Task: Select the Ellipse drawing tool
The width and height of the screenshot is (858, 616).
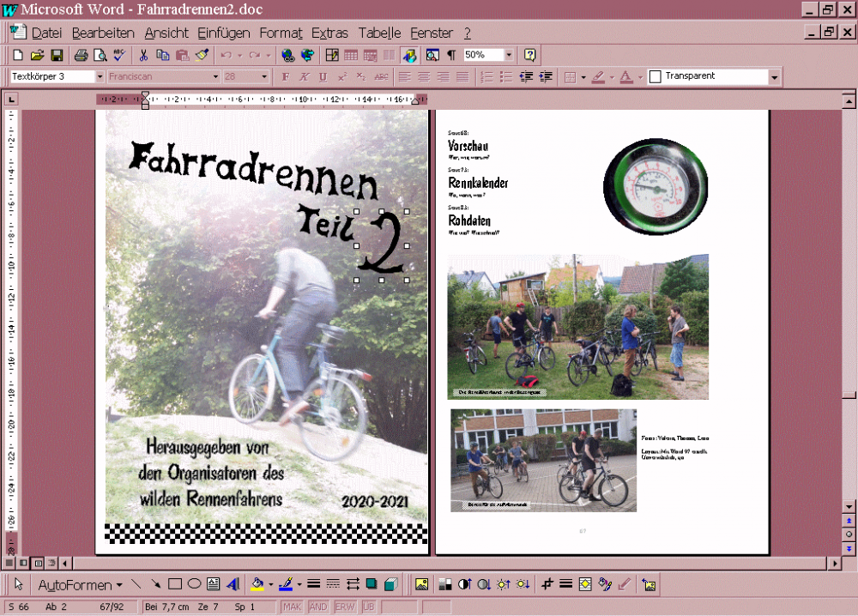Action: pos(194,584)
